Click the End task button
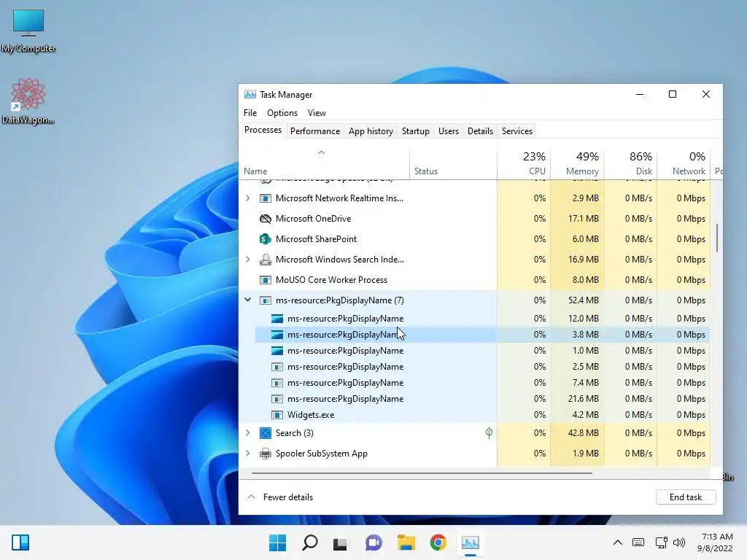This screenshot has height=560, width=747. 686,497
